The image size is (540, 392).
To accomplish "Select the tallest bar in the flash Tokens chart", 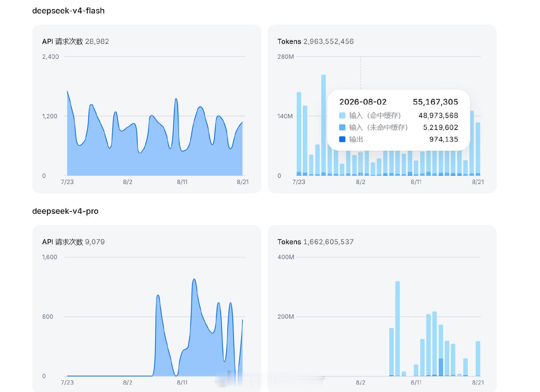I will coord(324,125).
